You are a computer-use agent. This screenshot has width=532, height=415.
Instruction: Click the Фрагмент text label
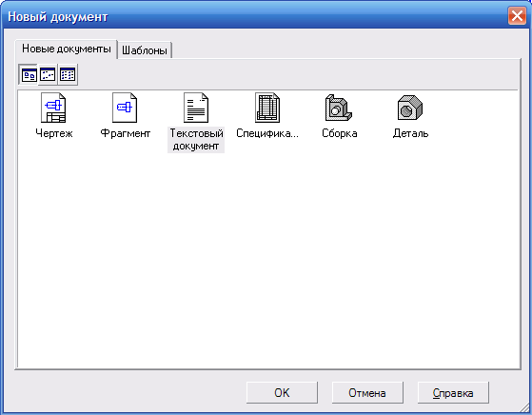[126, 133]
